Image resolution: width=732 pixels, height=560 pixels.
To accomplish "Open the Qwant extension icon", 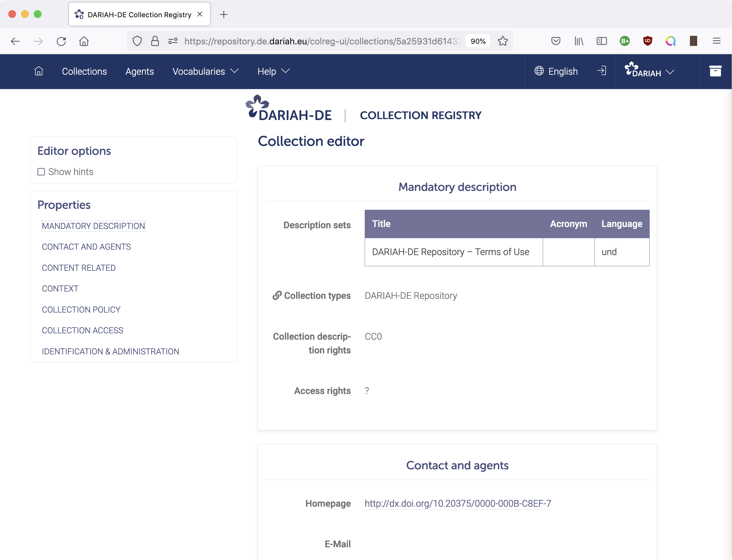I will pyautogui.click(x=671, y=41).
